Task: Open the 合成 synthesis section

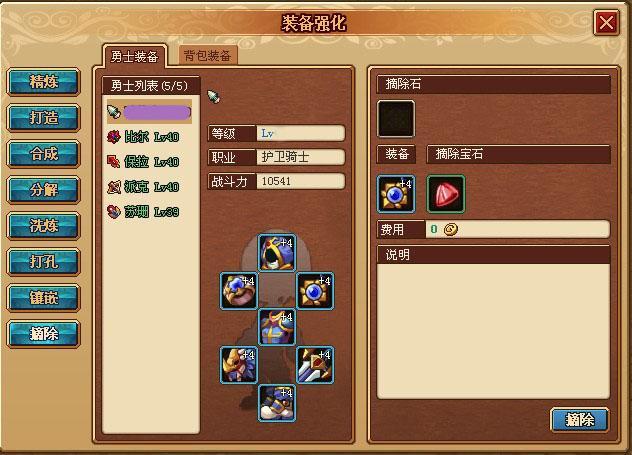Action: coord(44,154)
